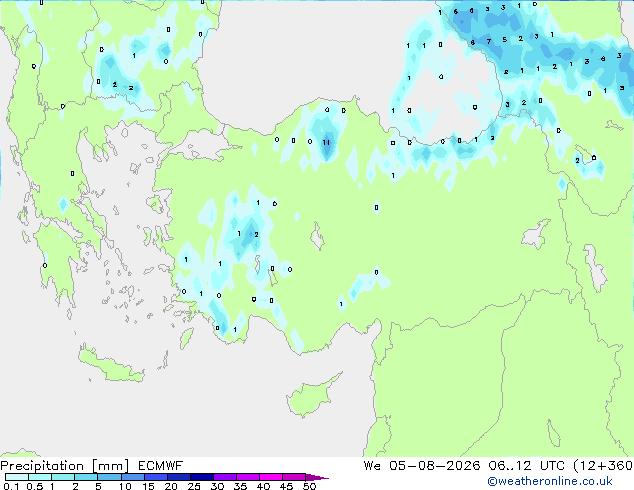Click the '06..12 UTC' time text
This screenshot has width=634, height=490.
pos(526,466)
